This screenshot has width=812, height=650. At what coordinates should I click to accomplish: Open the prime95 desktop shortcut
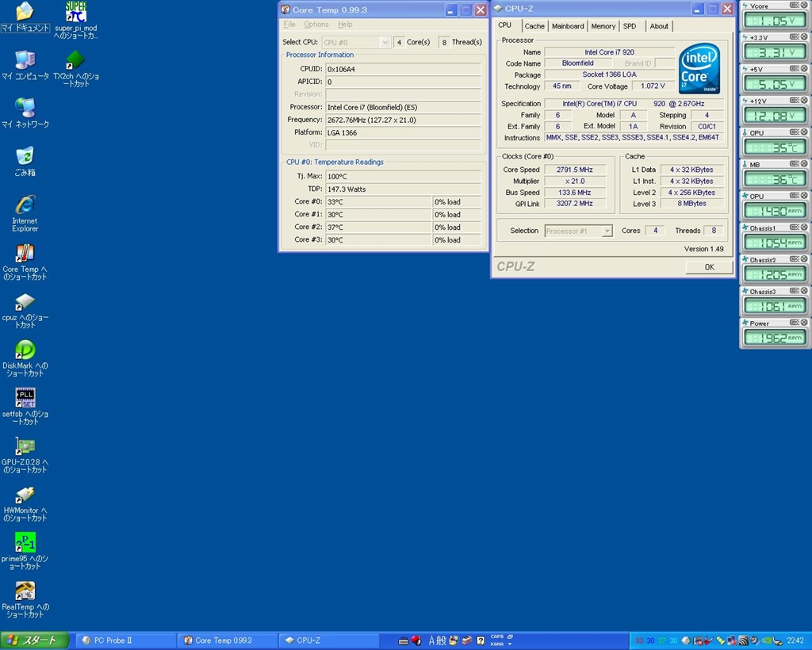(x=25, y=543)
